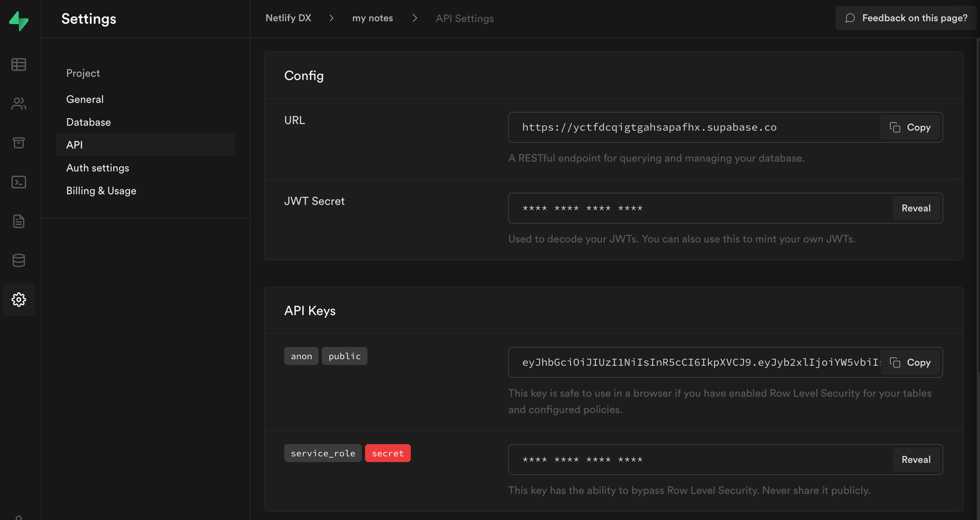Viewport: 980px width, 520px height.
Task: Click the database icon in left sidebar
Action: pos(19,260)
